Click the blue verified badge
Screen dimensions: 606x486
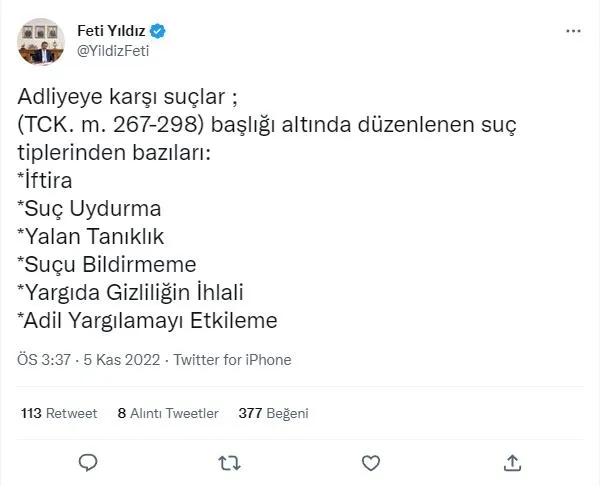157,32
